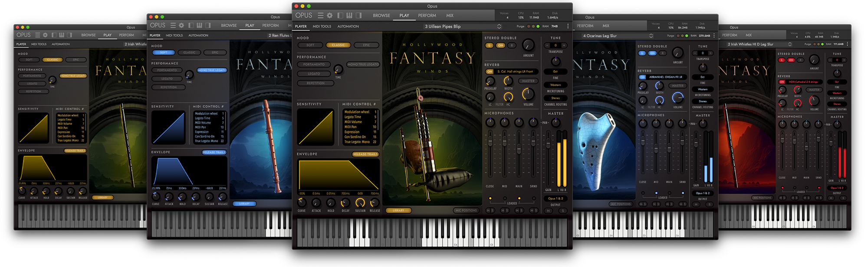The image size is (868, 267).
Task: Select the Soft mood in center window
Action: 310,45
